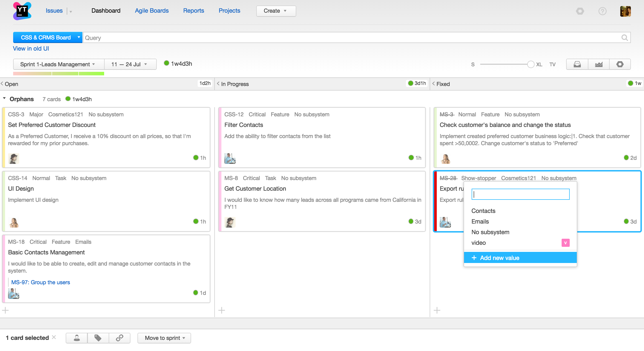The width and height of the screenshot is (644, 351).
Task: Open the View in old UI link
Action: pos(31,49)
